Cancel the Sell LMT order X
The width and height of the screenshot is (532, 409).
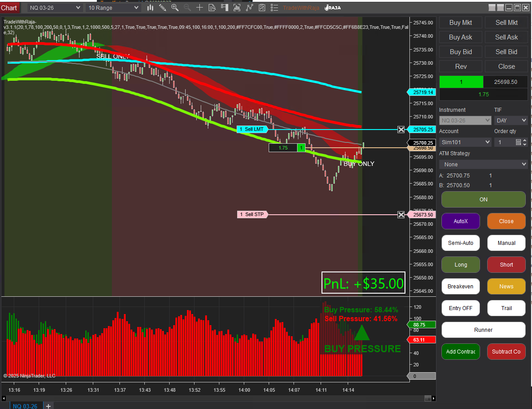pos(401,130)
